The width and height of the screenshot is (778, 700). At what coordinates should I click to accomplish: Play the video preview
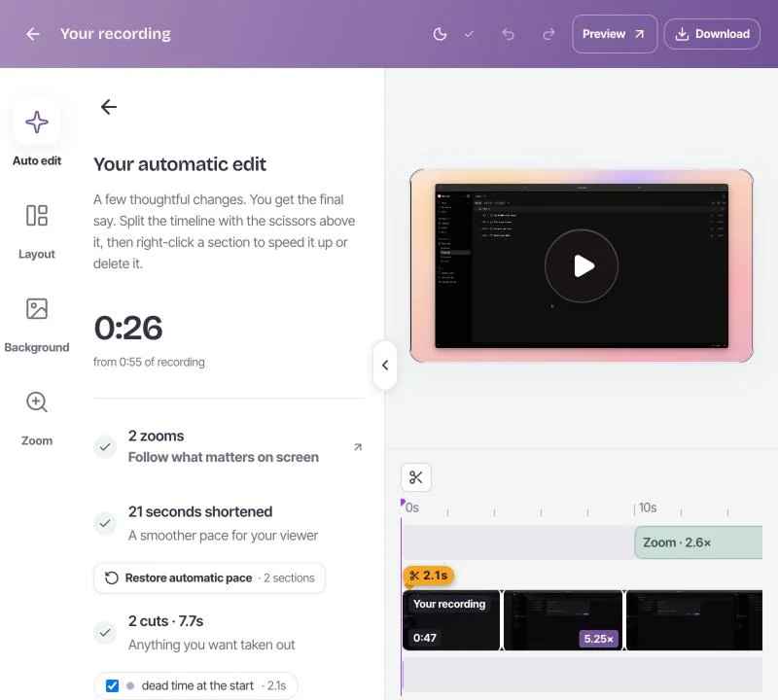coord(582,266)
